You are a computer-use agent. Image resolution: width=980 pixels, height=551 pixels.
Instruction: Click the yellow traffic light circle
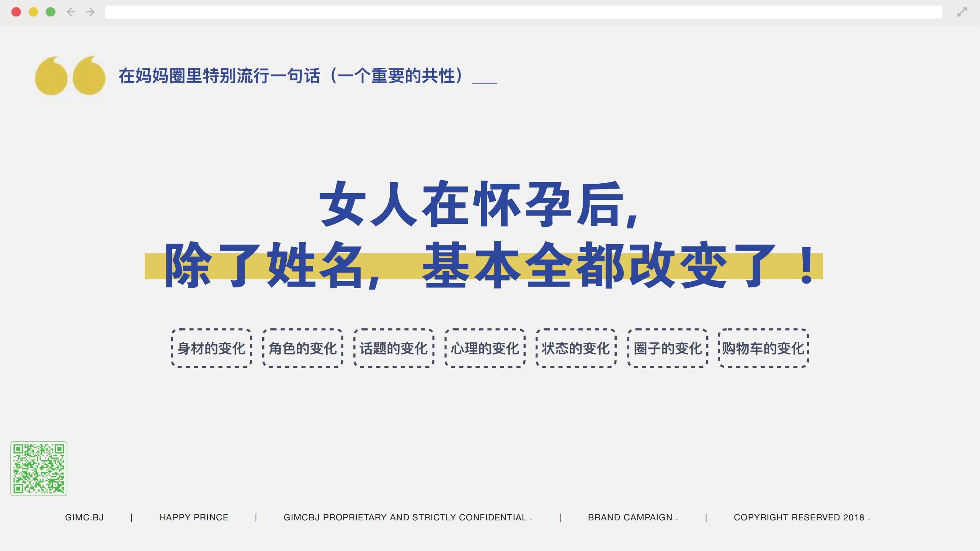(x=33, y=12)
